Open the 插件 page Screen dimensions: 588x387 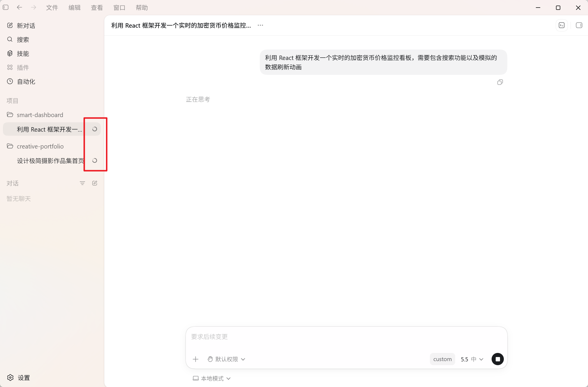point(52,68)
